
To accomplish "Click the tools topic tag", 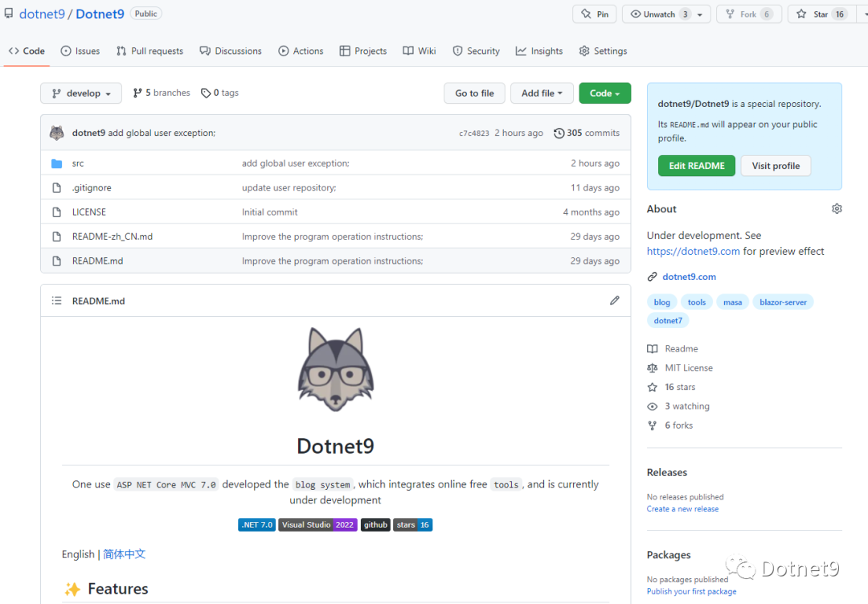I will pyautogui.click(x=696, y=302).
